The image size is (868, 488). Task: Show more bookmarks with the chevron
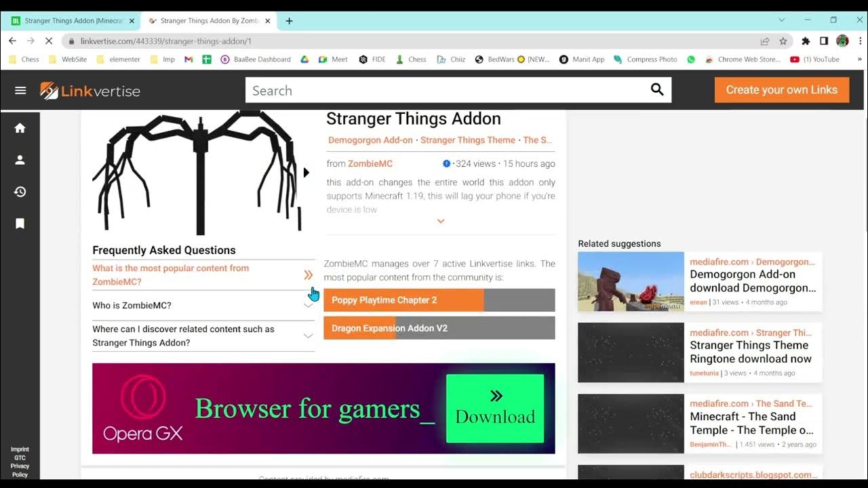tap(861, 59)
